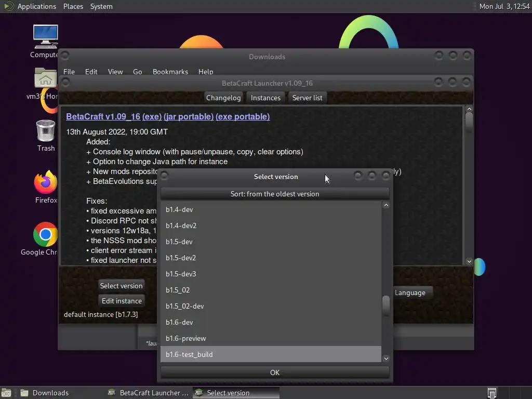
Task: Select version b1.6-test_build
Action: click(271, 354)
